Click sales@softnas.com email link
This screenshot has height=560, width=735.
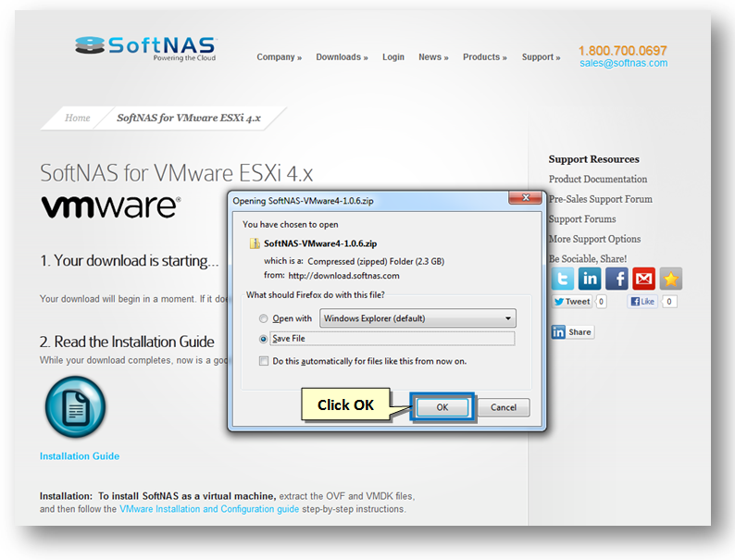pyautogui.click(x=623, y=63)
